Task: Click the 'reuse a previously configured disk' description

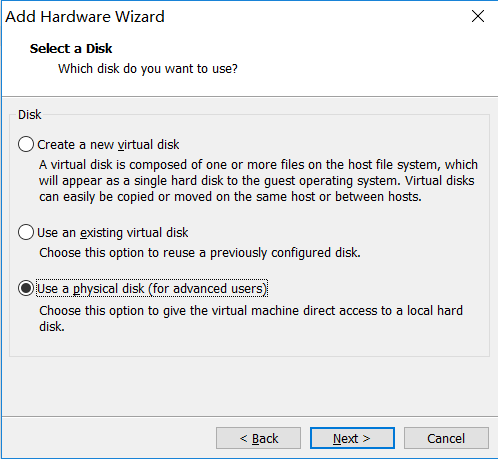Action: click(200, 253)
